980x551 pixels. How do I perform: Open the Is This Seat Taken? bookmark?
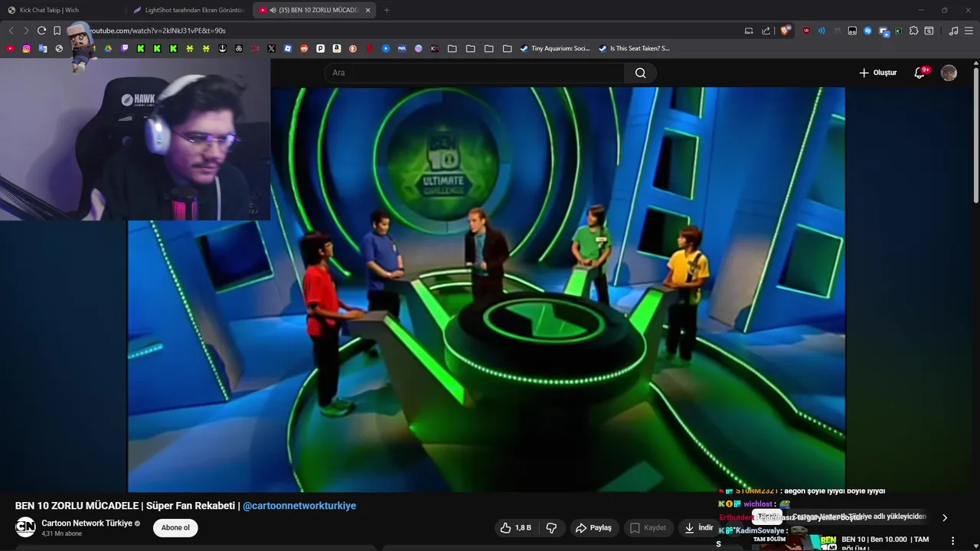[x=635, y=48]
